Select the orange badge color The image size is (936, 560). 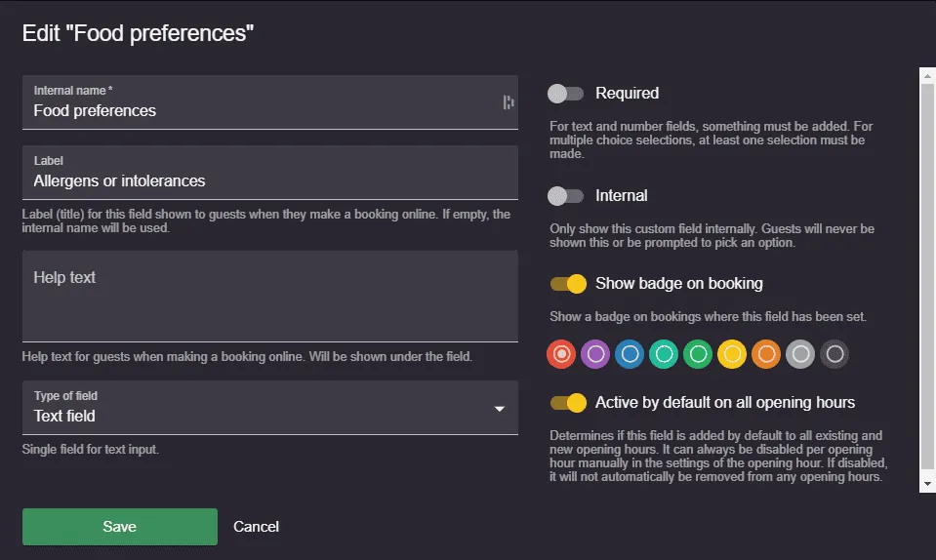[766, 354]
